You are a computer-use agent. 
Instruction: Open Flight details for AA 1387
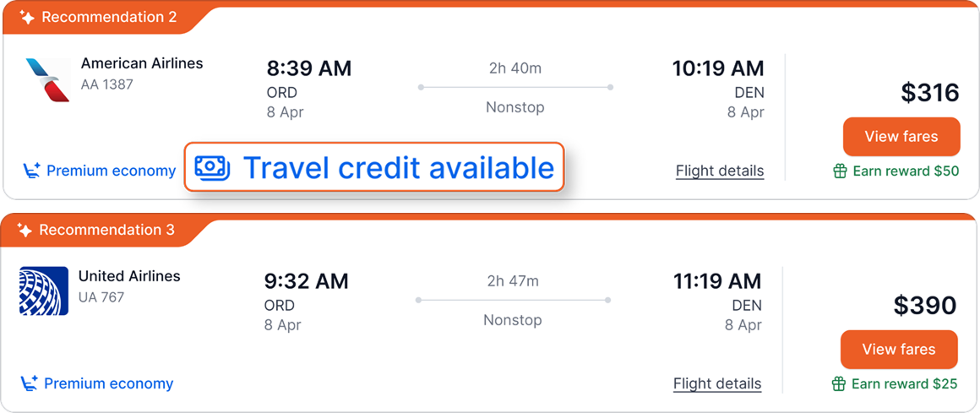point(719,171)
